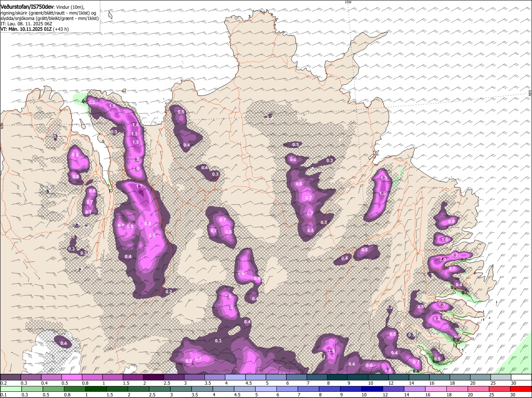Viewport: 532px width, 398px height.
Task: Pick upper scale swatch between 6 and 7
Action: tap(296, 377)
